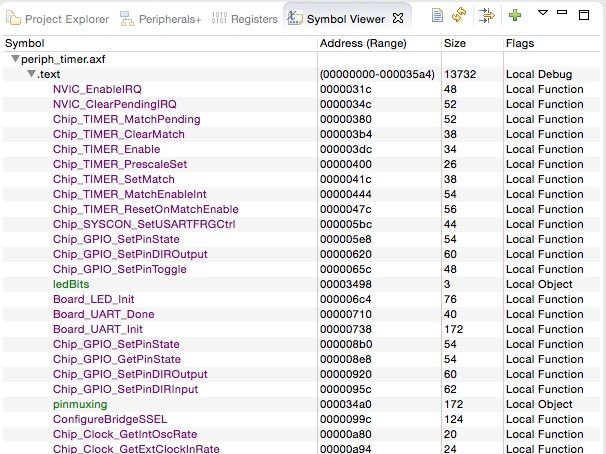Click address 00003498 of ledBits

point(346,284)
